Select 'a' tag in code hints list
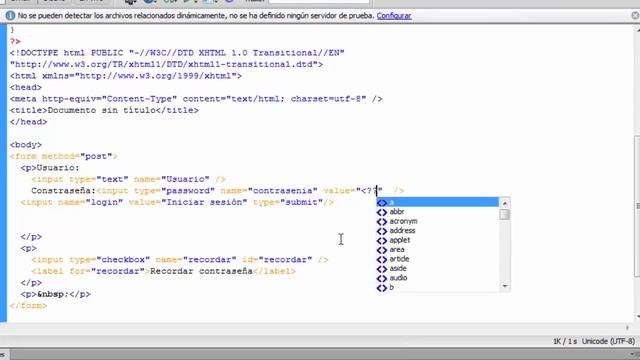 click(437, 202)
